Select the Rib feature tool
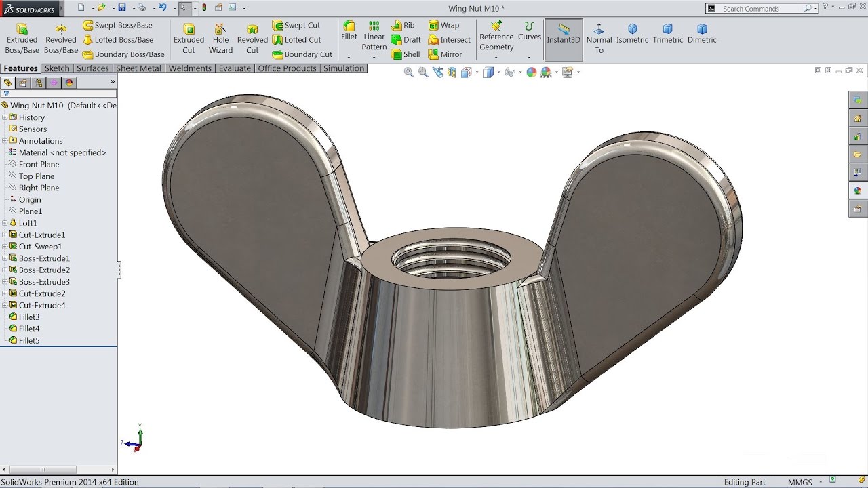The width and height of the screenshot is (868, 488). point(403,25)
